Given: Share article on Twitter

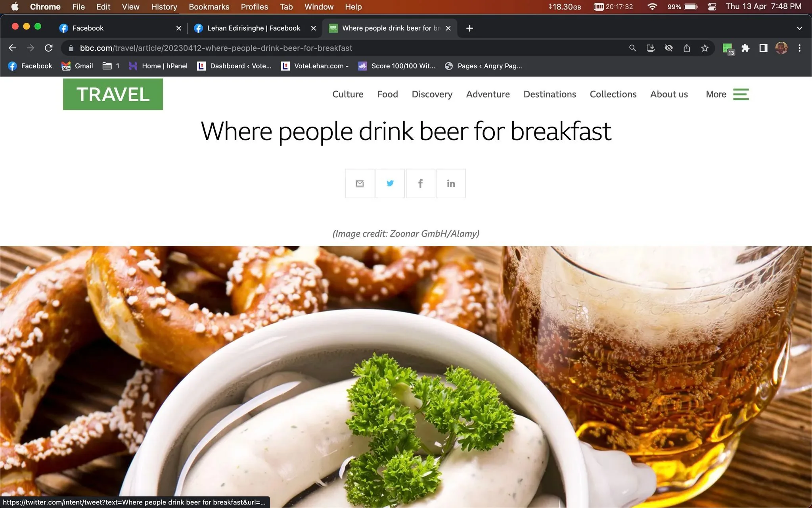Looking at the screenshot, I should tap(390, 183).
